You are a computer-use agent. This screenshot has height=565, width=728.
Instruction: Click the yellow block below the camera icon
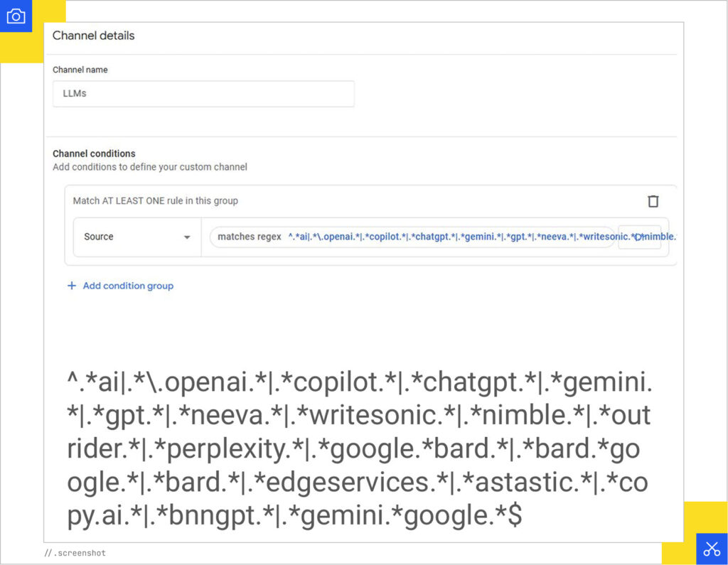point(20,48)
